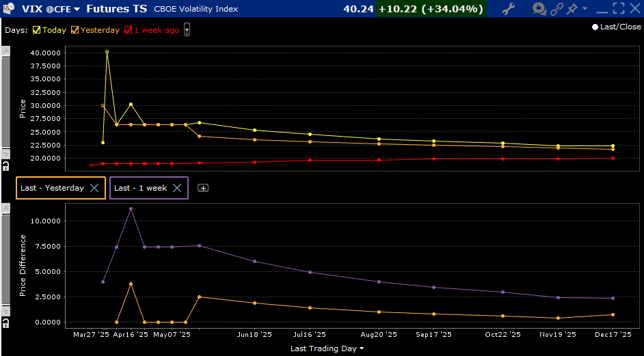This screenshot has width=644, height=356.
Task: Click the 40.0000 price axis label
Action: [46, 53]
